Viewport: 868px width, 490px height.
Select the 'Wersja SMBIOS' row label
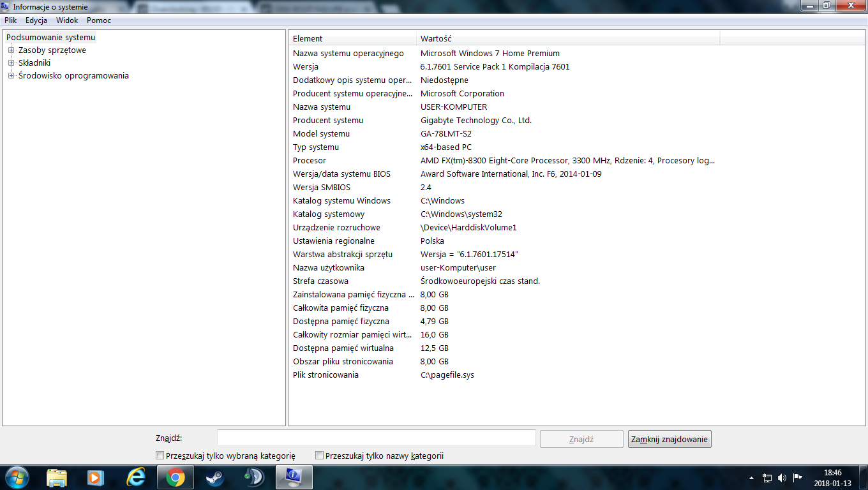click(322, 188)
